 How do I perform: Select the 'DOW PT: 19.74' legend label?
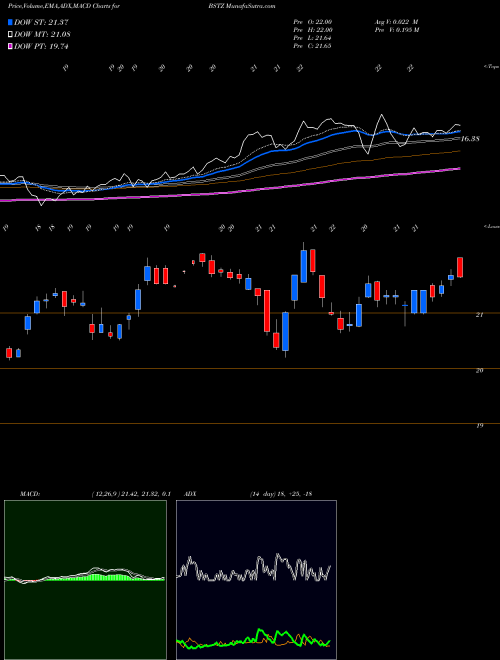coord(41,46)
